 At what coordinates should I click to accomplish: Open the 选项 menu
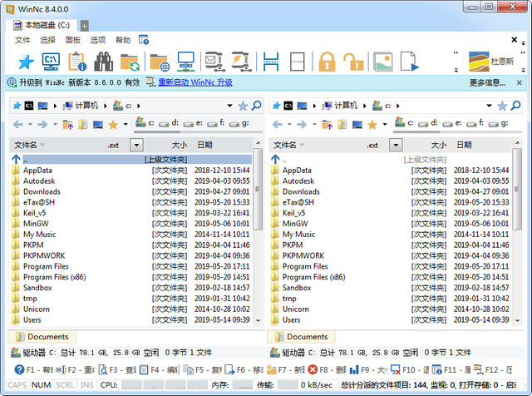coord(98,40)
